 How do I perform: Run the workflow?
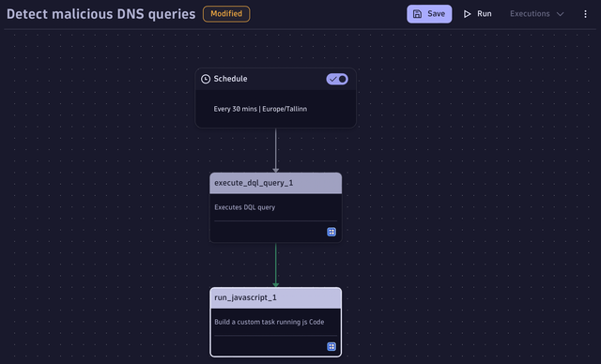pyautogui.click(x=478, y=14)
